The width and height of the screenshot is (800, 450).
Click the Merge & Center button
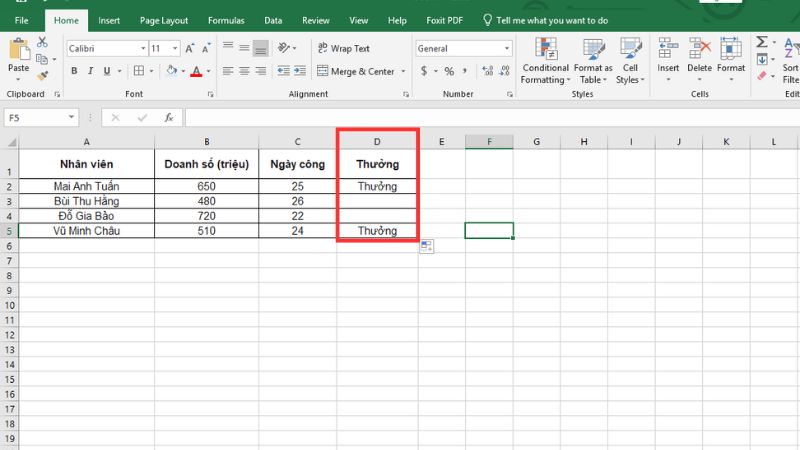pyautogui.click(x=355, y=71)
